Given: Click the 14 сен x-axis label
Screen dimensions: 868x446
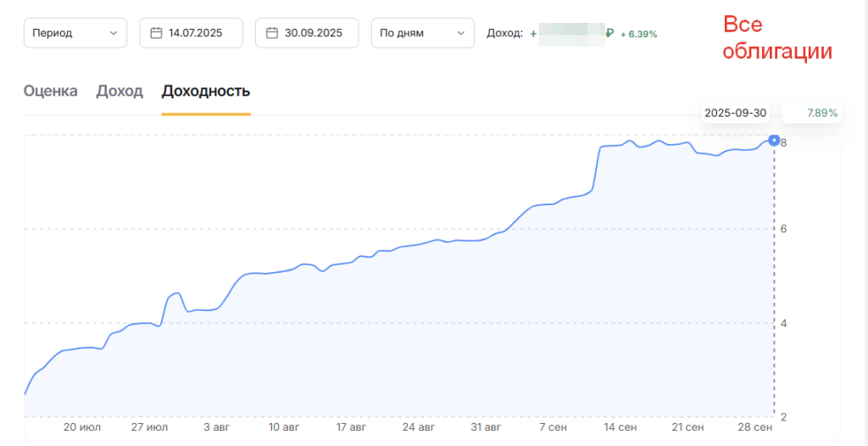Looking at the screenshot, I should click(x=620, y=427).
